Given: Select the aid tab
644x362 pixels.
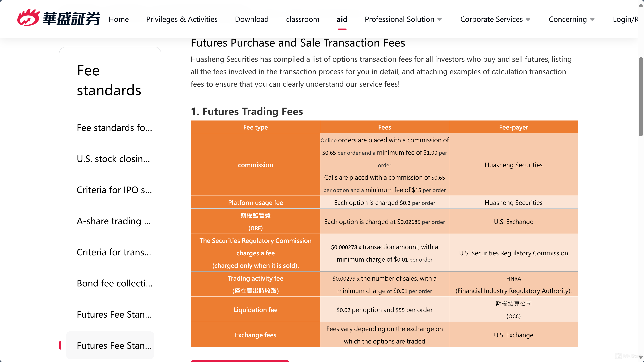Looking at the screenshot, I should pos(342,19).
